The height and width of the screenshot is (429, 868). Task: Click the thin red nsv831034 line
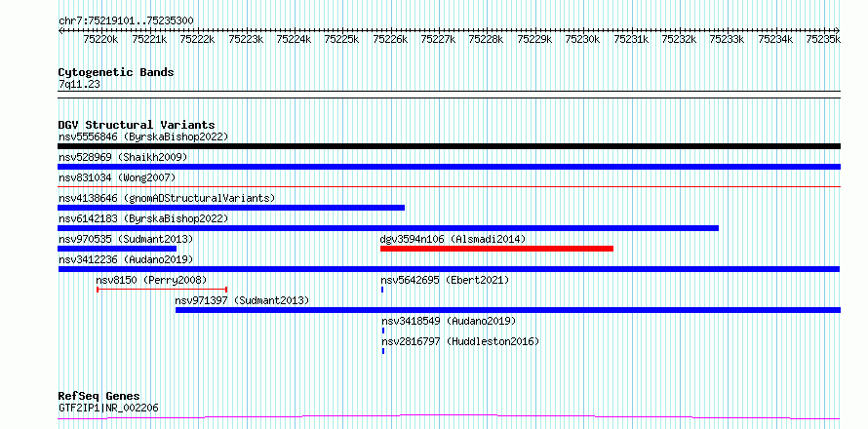pos(449,187)
